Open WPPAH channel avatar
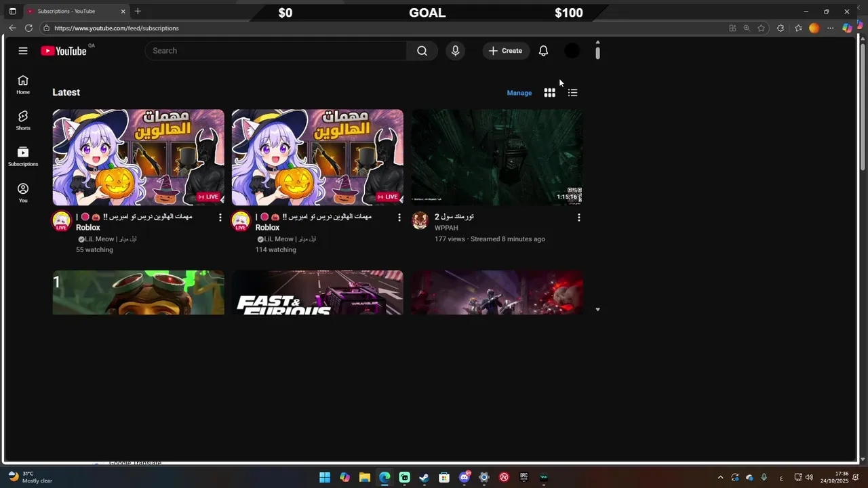This screenshot has width=868, height=488. coord(420,220)
